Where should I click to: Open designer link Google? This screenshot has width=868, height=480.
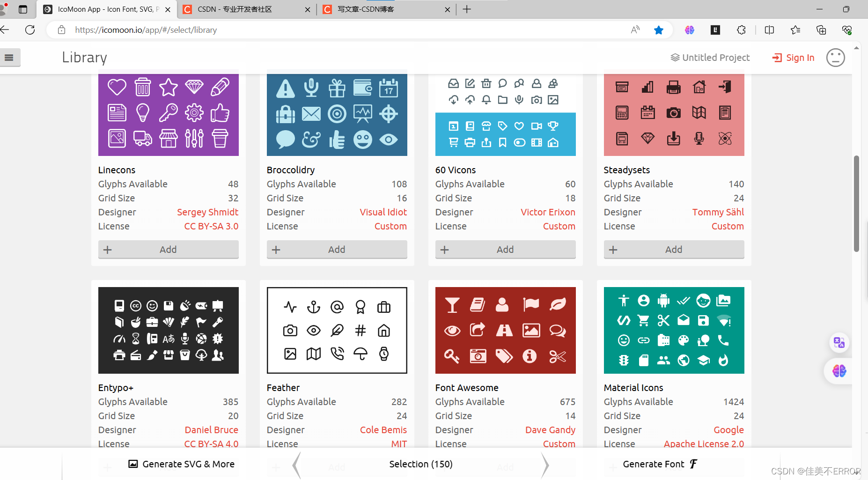(x=728, y=430)
